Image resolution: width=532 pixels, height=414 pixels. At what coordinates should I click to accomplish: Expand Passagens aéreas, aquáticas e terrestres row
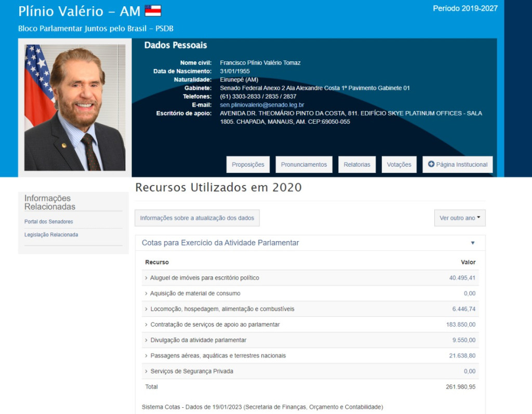click(x=218, y=356)
